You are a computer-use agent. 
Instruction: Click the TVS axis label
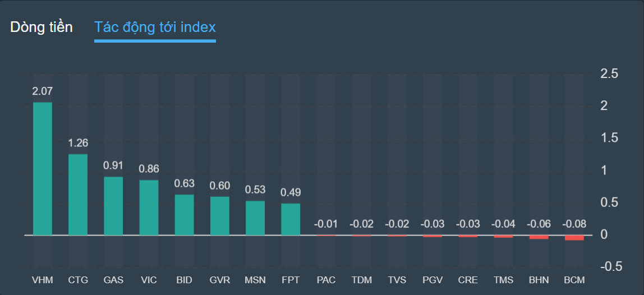(397, 280)
